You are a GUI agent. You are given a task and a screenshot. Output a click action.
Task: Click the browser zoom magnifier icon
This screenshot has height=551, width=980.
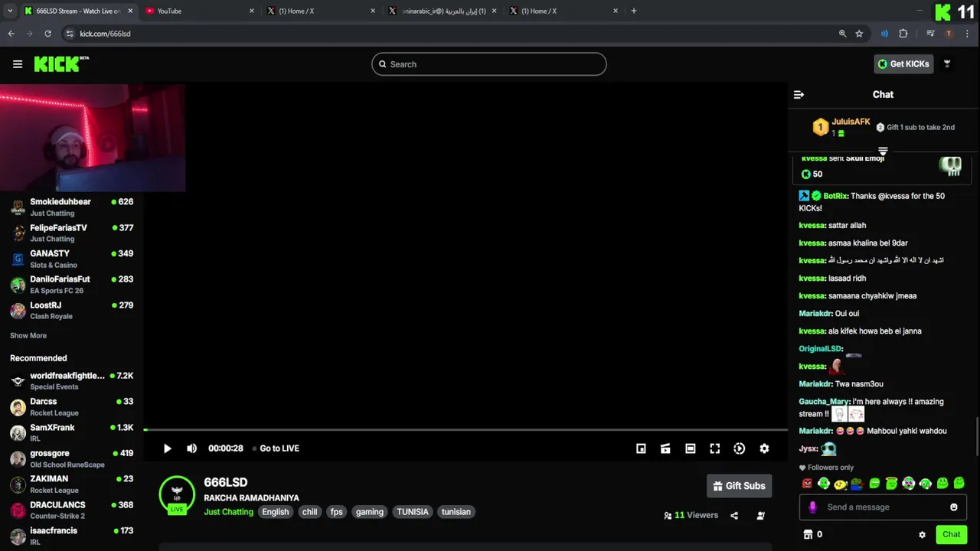point(842,34)
